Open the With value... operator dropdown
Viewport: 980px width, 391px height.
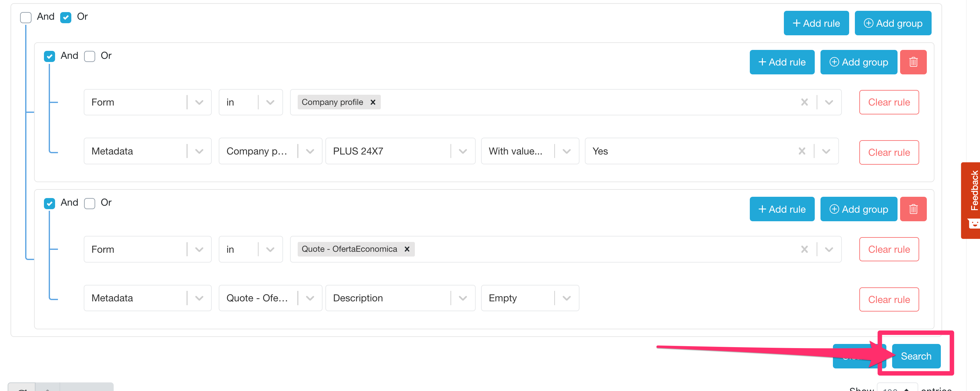(x=566, y=151)
